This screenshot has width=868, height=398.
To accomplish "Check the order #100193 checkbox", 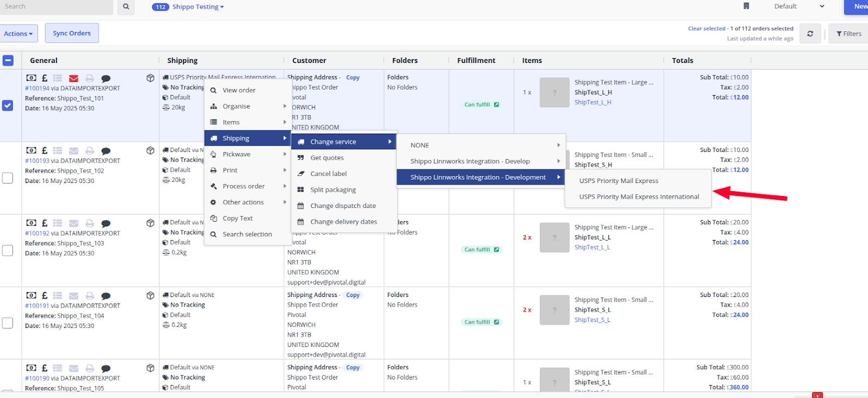I will coord(8,178).
